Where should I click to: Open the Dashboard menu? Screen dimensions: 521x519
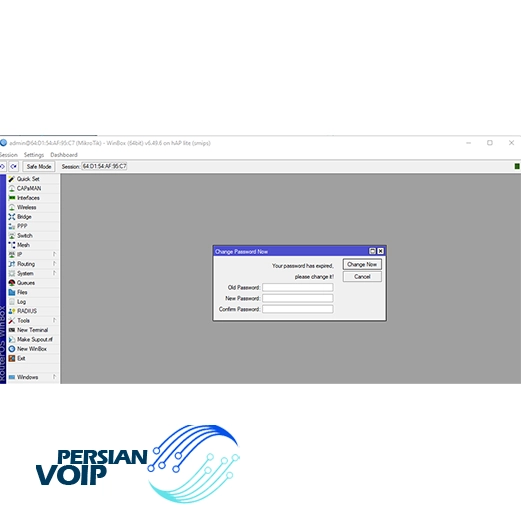pyautogui.click(x=64, y=155)
